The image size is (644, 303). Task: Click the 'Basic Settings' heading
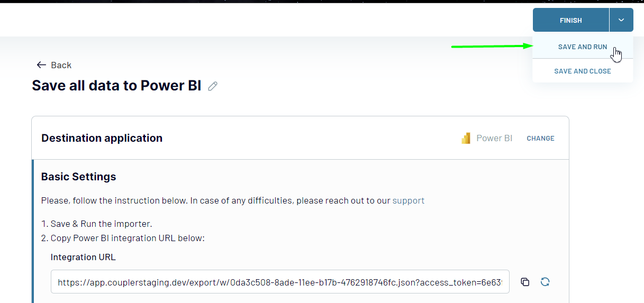(x=78, y=177)
